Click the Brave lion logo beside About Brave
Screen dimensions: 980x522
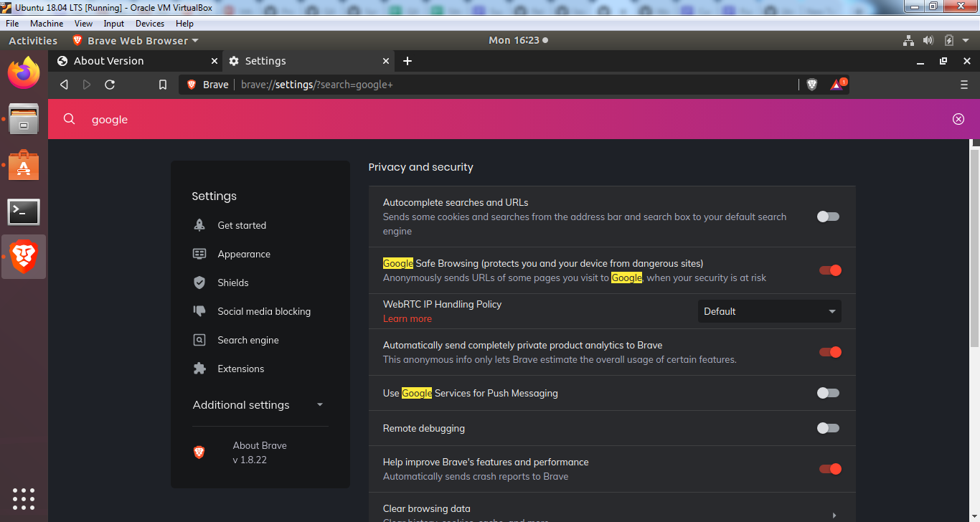[199, 452]
